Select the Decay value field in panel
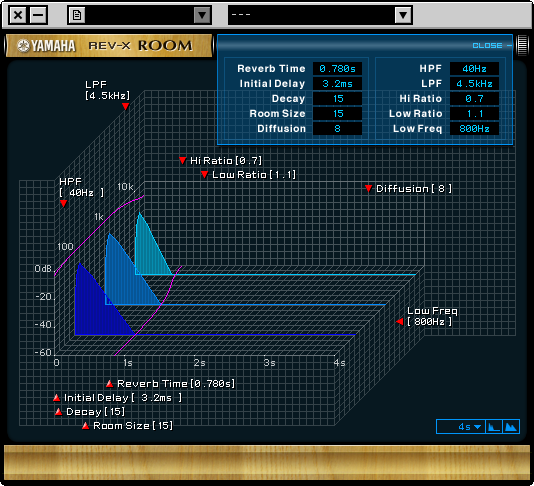 coord(337,99)
